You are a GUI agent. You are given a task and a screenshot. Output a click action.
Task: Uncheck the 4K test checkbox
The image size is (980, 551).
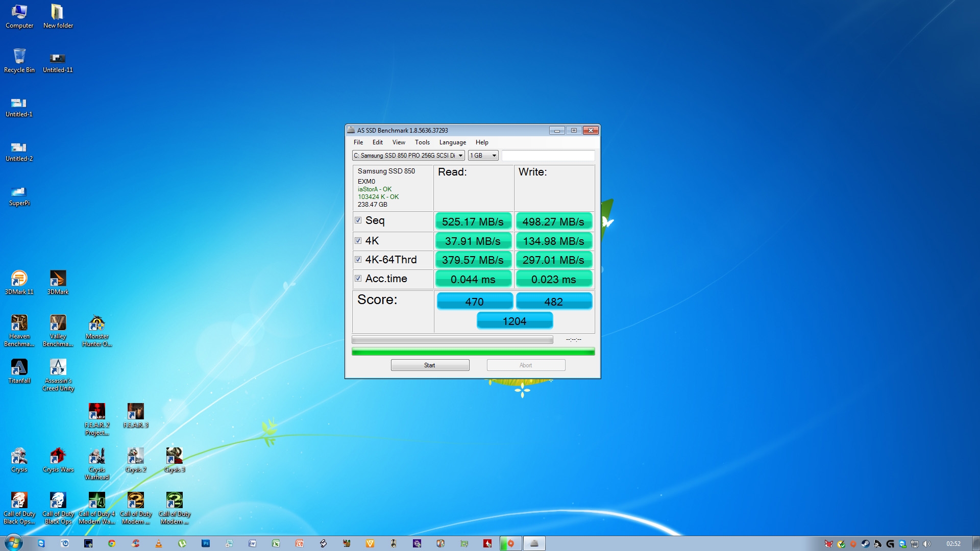tap(358, 240)
